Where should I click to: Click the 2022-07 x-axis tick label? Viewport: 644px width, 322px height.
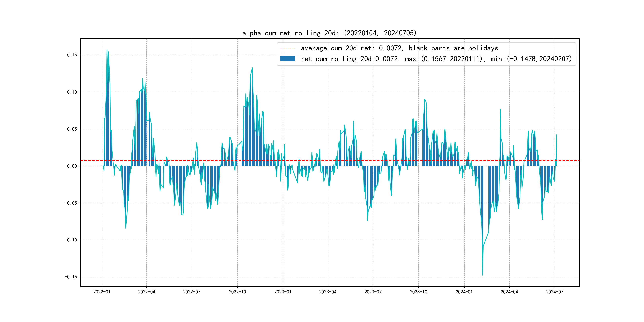pos(192,292)
